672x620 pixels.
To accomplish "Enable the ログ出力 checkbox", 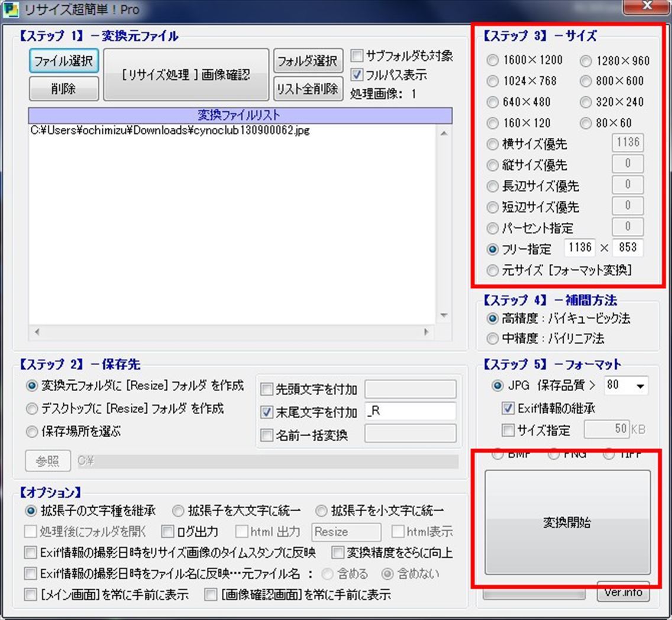I will tap(167, 531).
